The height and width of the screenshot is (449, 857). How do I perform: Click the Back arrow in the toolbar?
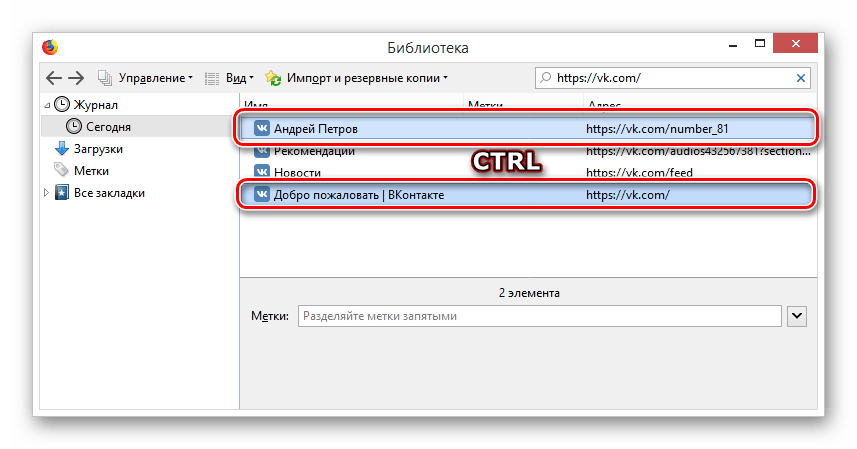pyautogui.click(x=54, y=78)
